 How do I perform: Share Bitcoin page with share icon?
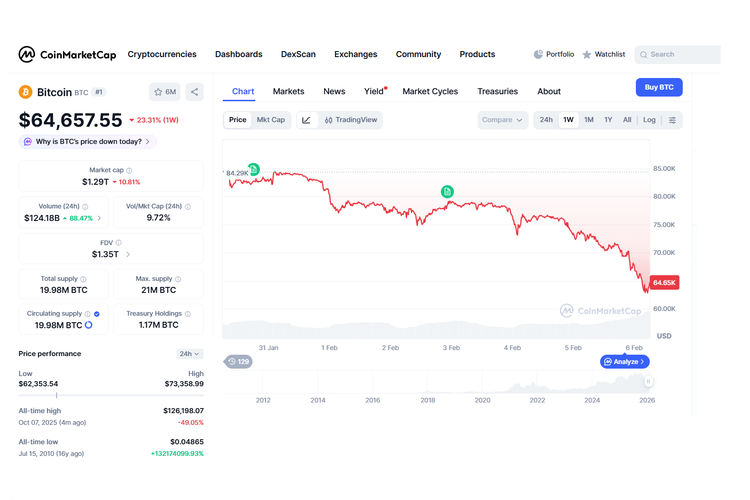click(x=194, y=92)
